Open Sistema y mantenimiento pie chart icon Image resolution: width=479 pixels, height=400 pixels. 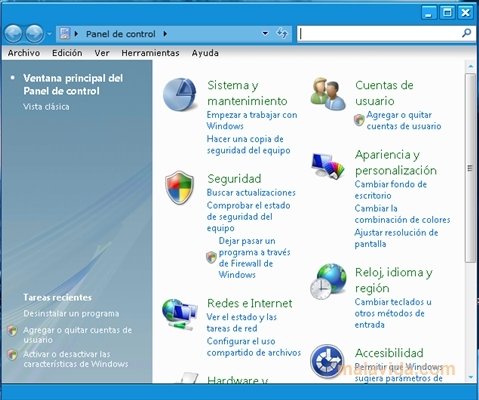coord(180,95)
